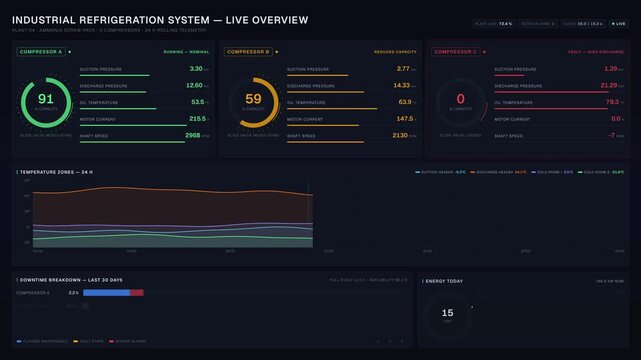
Task: Click the Downtime Breakdown — Last 30 Days heading
Action: pos(71,280)
